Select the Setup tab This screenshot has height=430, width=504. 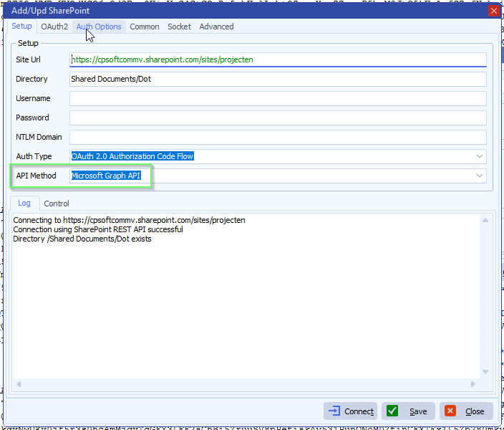22,26
